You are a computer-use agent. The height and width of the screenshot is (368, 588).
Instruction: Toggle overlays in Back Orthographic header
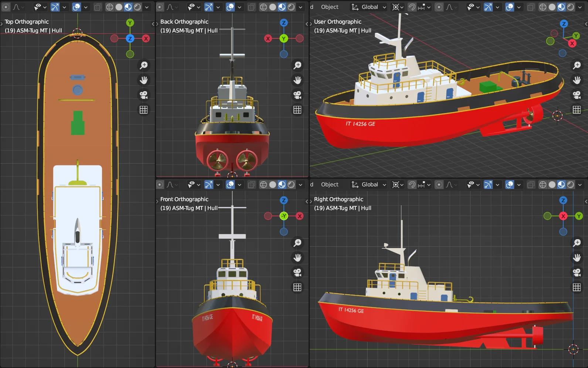[x=230, y=7]
